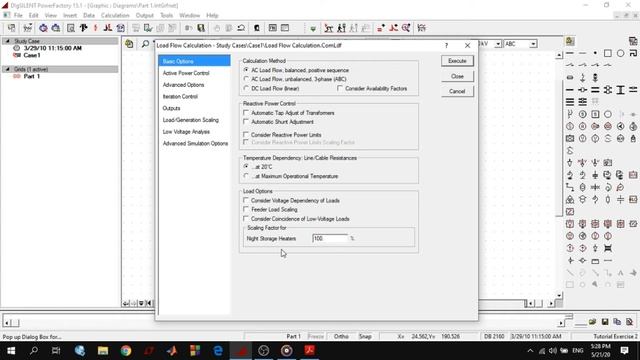Screen dimensions: 640x360
Task: Click the graphic window scroll-down arrow
Action: point(559,295)
